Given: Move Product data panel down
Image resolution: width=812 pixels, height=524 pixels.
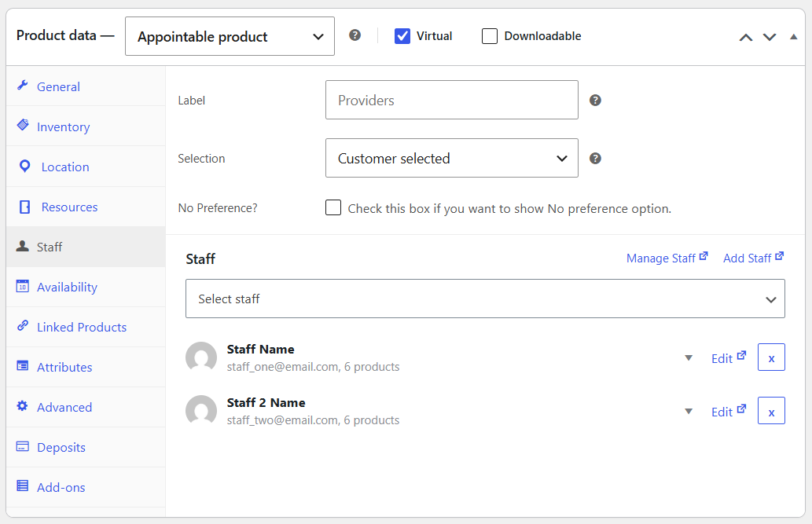Looking at the screenshot, I should pos(770,37).
